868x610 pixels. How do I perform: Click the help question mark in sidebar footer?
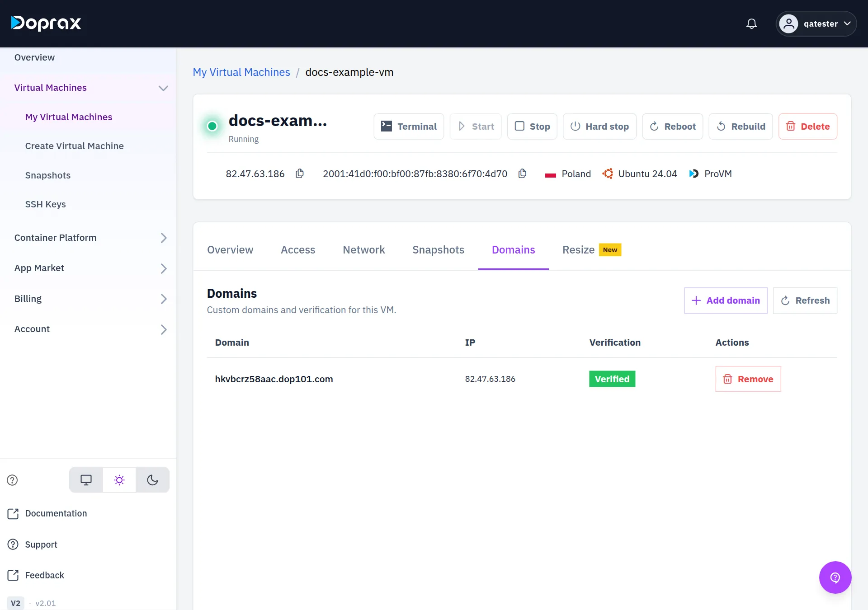(x=12, y=480)
